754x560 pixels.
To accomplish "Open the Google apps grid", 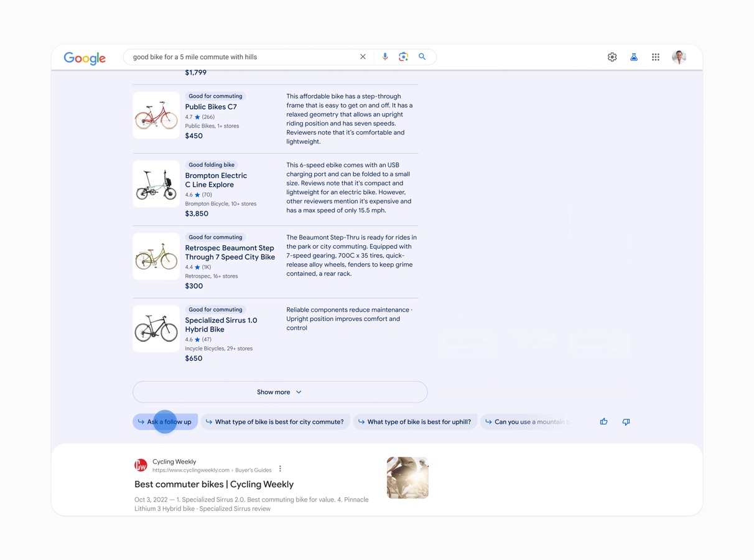I will pos(656,57).
